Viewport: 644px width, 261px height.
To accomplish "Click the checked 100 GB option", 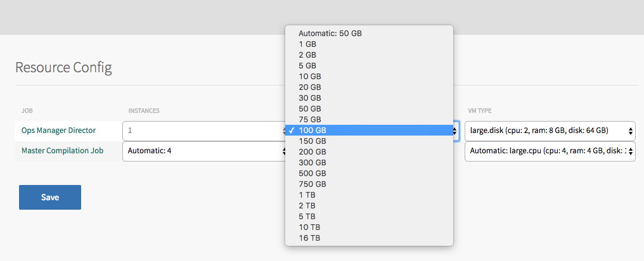I will (312, 130).
